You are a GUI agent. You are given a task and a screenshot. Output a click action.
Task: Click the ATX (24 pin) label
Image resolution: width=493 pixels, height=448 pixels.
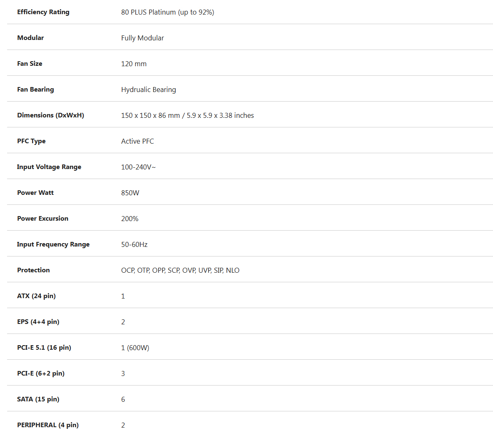point(36,296)
